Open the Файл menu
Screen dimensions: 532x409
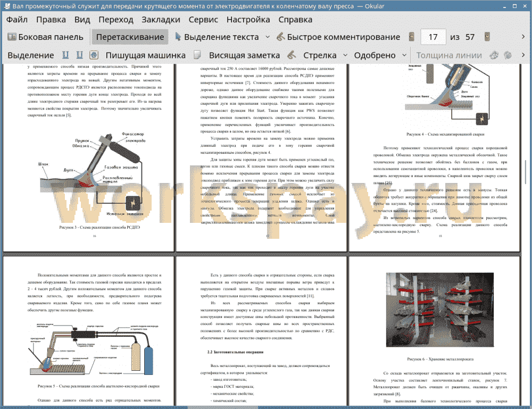[x=17, y=19]
